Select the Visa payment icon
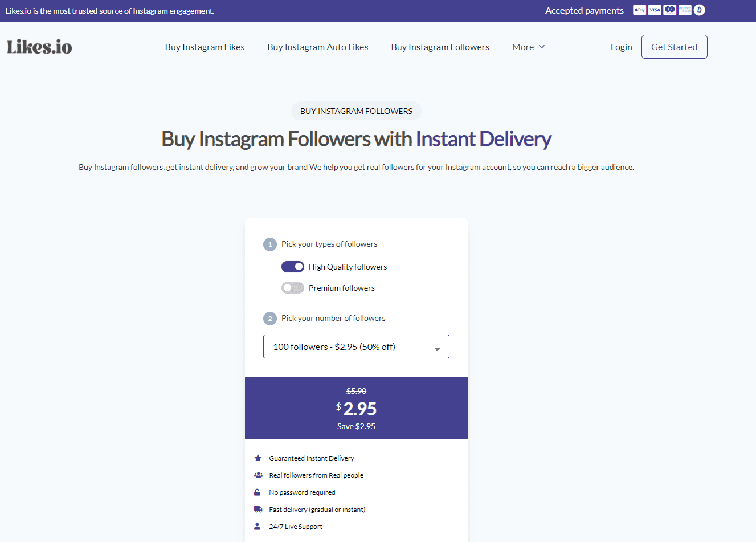The width and height of the screenshot is (756, 542). (x=655, y=10)
